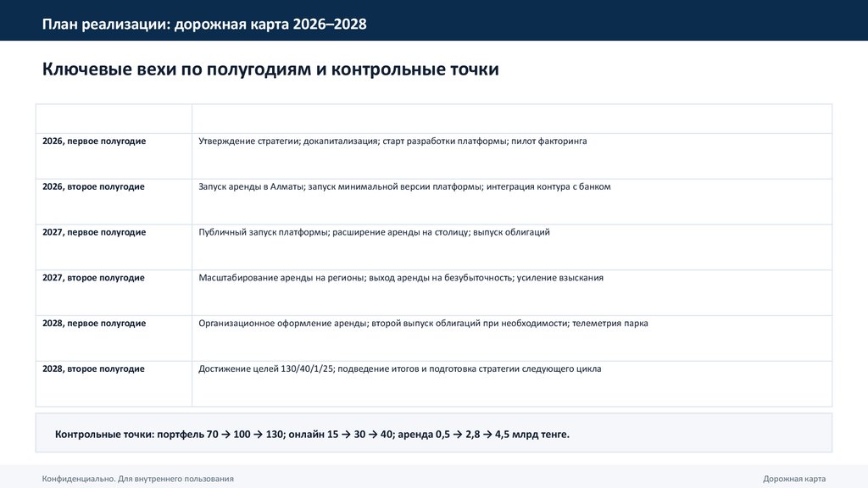Click the heading 'Ключевые вехи по полугодиям и контрольные точки'

(x=270, y=69)
